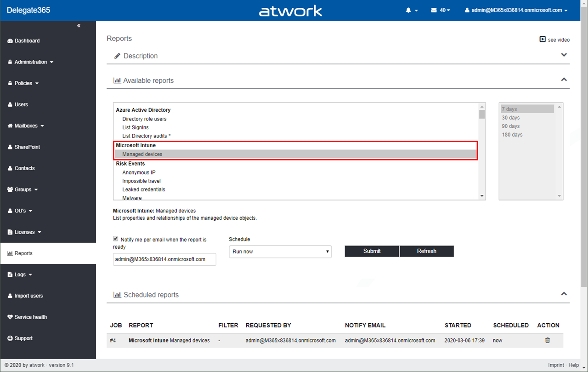Image resolution: width=588 pixels, height=372 pixels.
Task: Open the Imprint link in footer
Action: tap(556, 365)
